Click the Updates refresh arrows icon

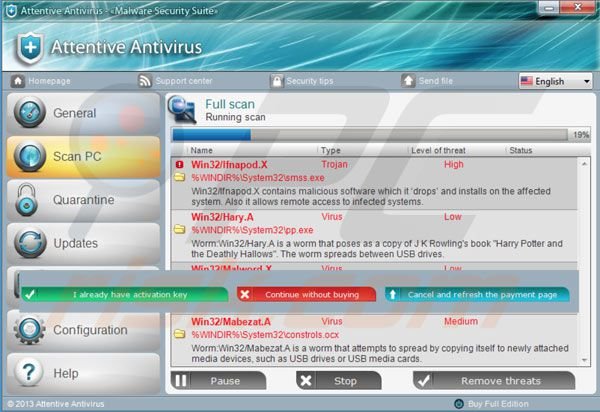click(x=30, y=243)
